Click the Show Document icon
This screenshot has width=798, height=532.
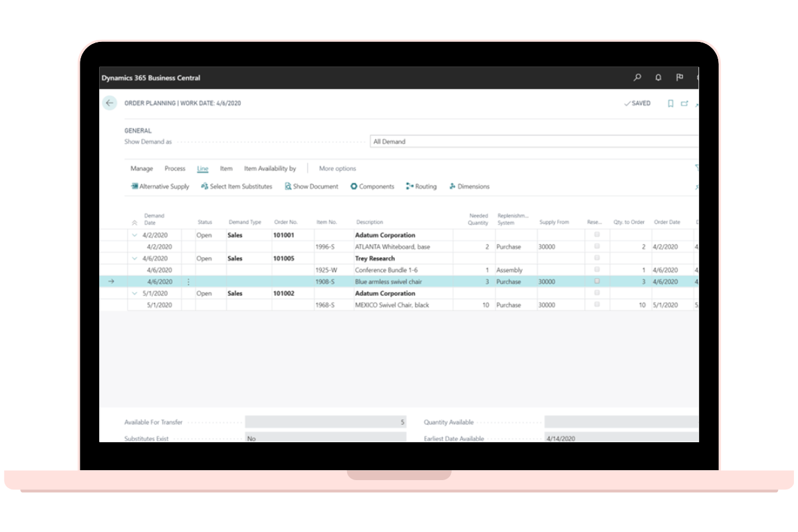coord(288,187)
